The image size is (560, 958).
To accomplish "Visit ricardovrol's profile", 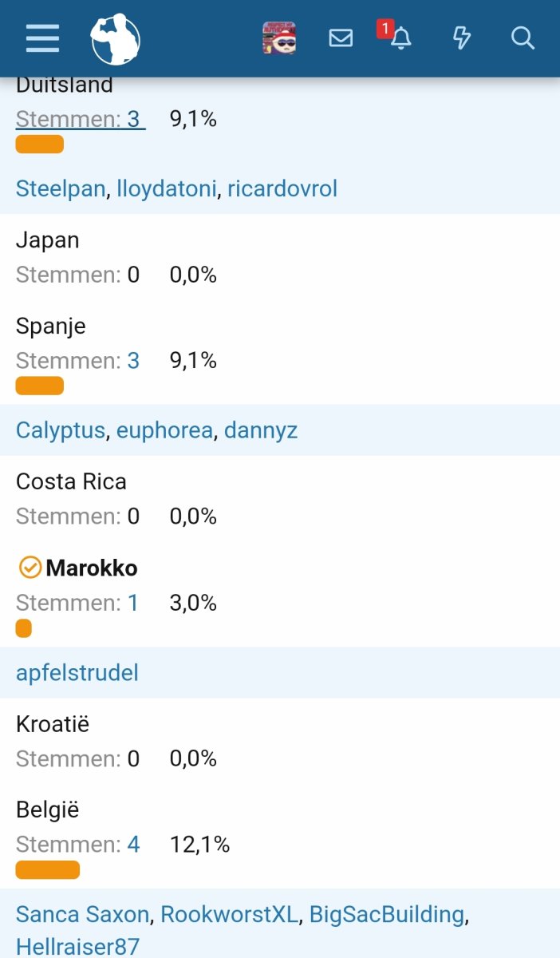I will pyautogui.click(x=282, y=188).
